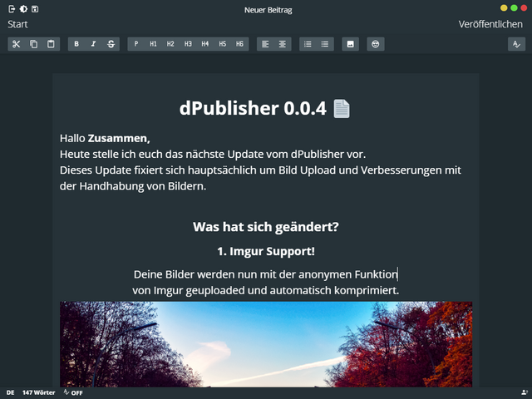Click the paste clipboard icon
Image resolution: width=532 pixels, height=399 pixels.
click(51, 44)
